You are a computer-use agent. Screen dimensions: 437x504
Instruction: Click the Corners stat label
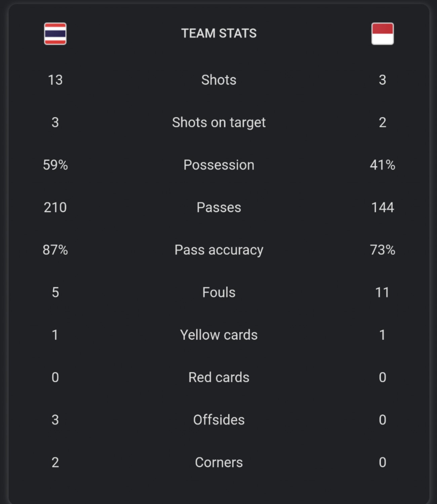[219, 462]
